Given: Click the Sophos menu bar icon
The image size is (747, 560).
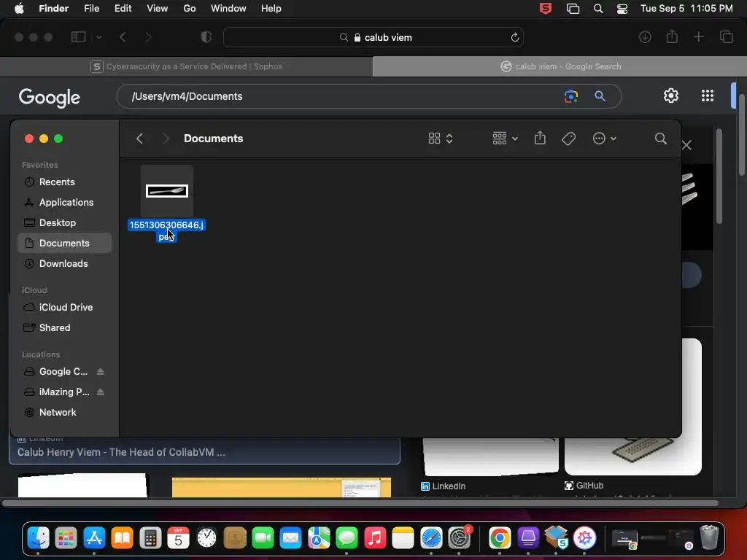Looking at the screenshot, I should coord(546,9).
